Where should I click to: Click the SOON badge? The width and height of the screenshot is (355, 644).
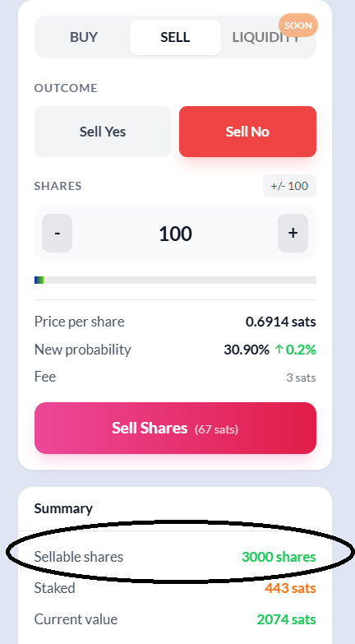point(298,25)
